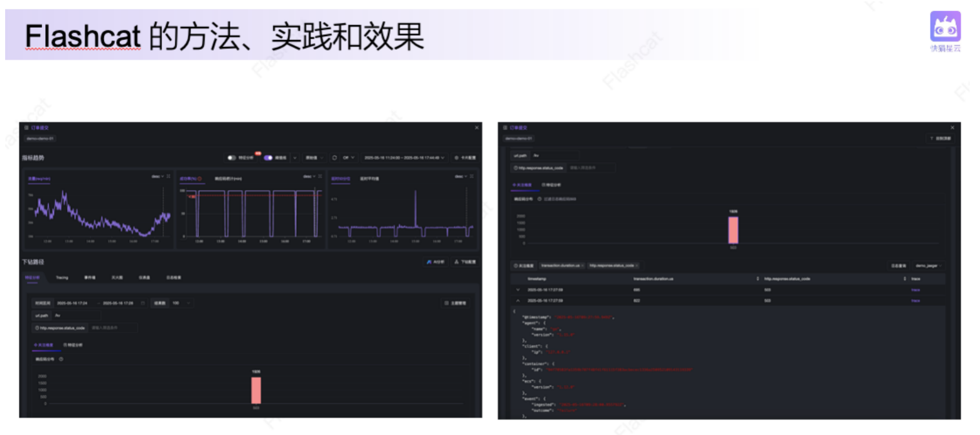Click the 日志查询 button
The height and width of the screenshot is (435, 980).
tap(898, 265)
